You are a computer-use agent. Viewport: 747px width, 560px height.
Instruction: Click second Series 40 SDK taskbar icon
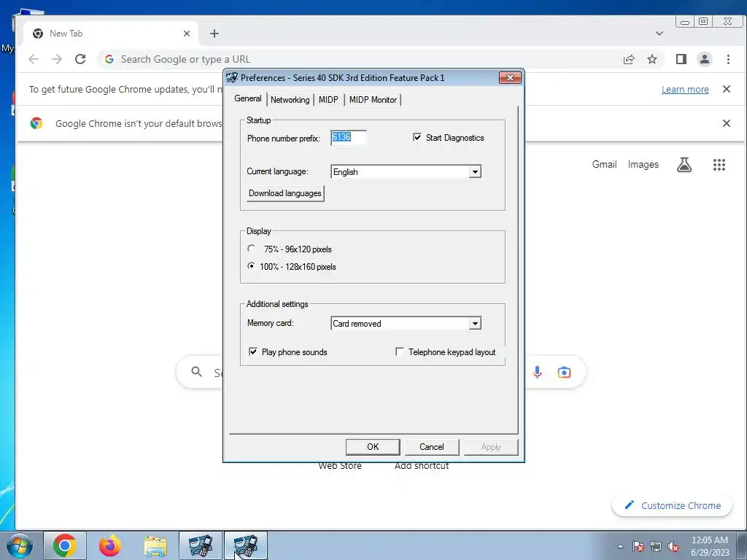pos(246,545)
